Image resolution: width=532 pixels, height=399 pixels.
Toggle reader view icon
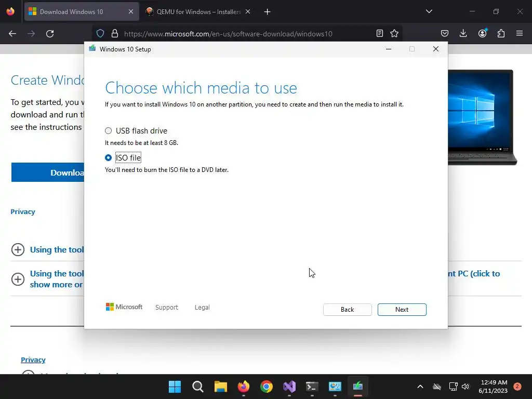[x=380, y=33]
